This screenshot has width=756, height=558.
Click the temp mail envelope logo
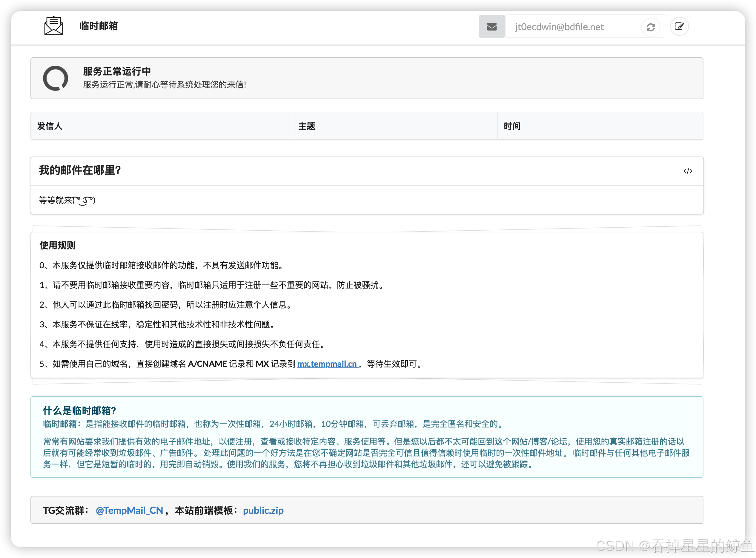pos(53,26)
